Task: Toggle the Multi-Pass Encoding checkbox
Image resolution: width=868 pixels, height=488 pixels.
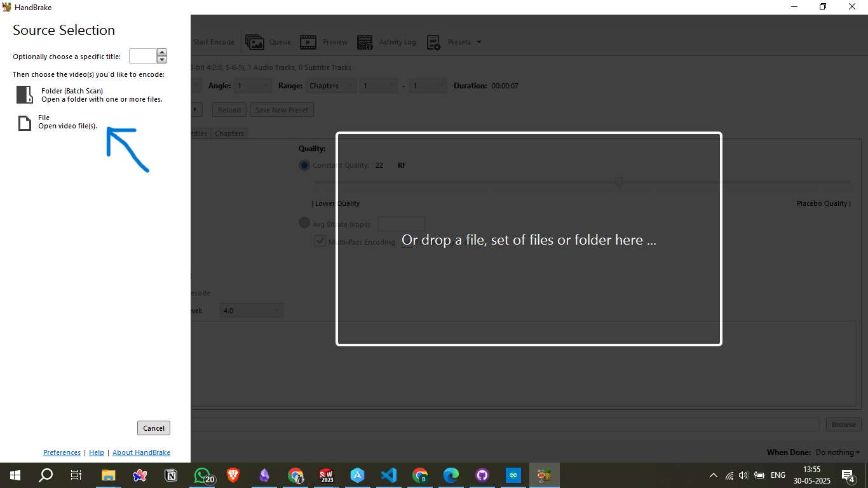Action: tap(320, 241)
